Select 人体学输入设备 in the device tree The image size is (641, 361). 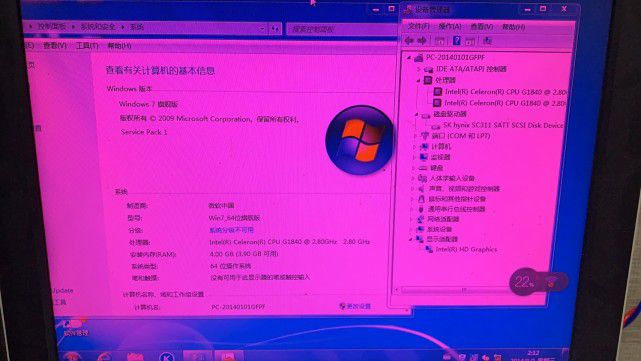click(x=452, y=178)
